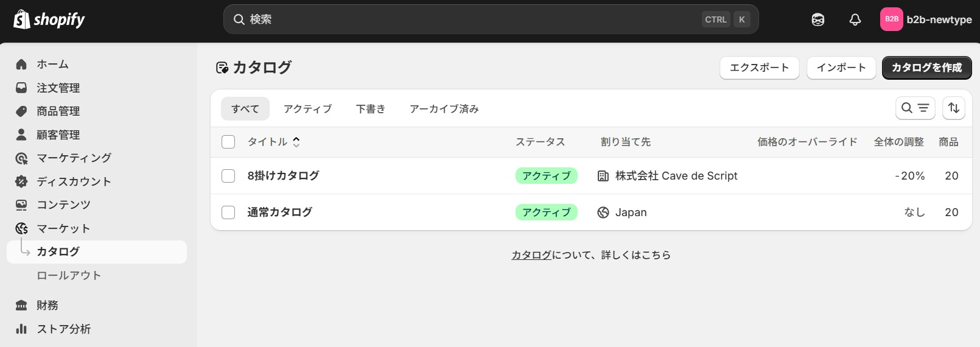Switch to the アクティブ tab

pos(307,109)
